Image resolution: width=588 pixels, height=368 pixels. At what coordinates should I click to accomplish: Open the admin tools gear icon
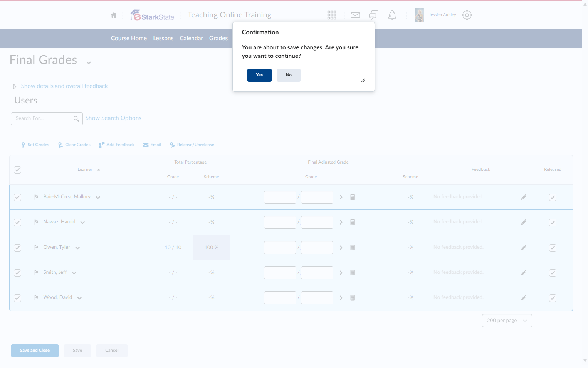467,15
